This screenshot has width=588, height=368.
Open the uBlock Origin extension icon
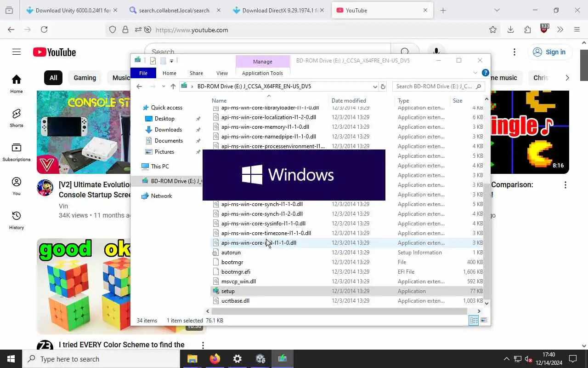coord(544,29)
